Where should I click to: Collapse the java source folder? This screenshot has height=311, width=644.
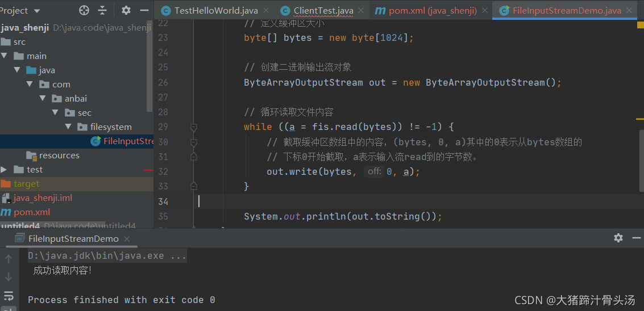[x=16, y=70]
